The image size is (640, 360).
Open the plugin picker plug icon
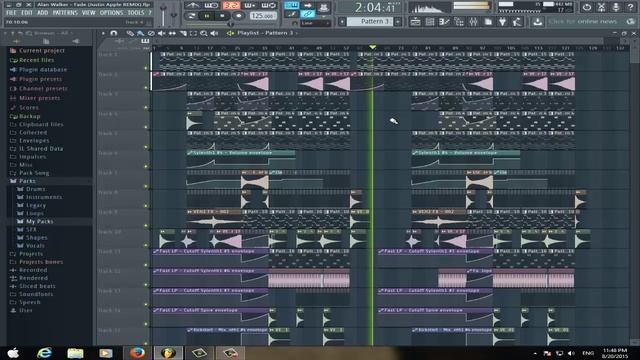point(502,22)
